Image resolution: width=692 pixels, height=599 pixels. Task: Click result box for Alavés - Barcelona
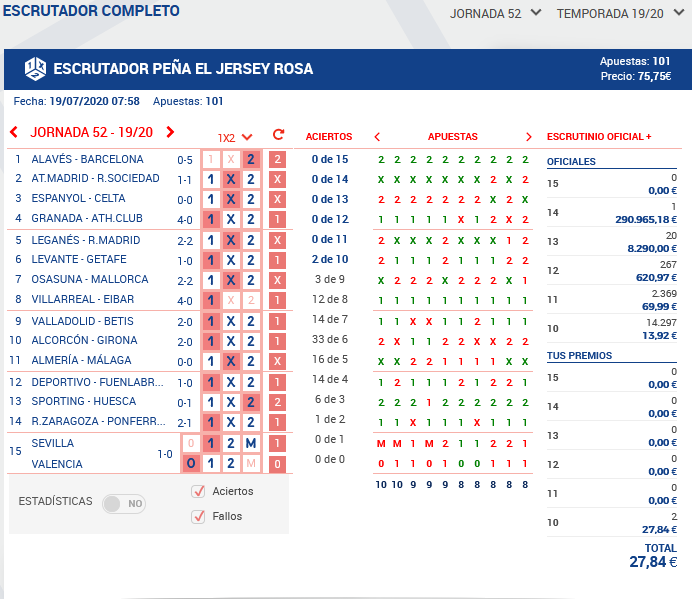277,159
